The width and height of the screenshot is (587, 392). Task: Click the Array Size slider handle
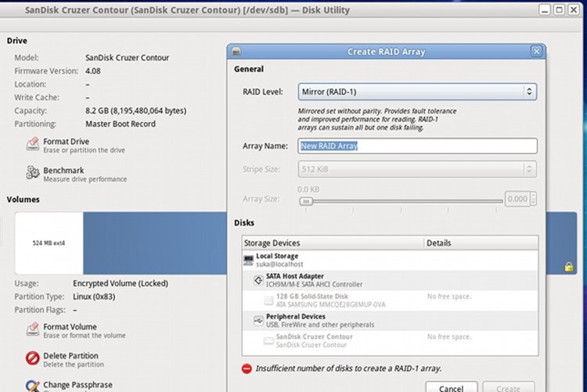pyautogui.click(x=306, y=201)
